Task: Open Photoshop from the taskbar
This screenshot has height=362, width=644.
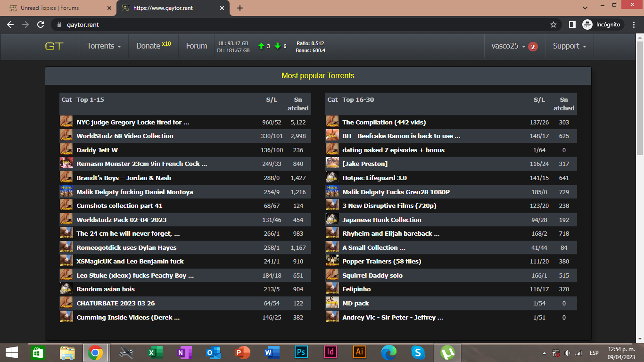Action: [300, 353]
